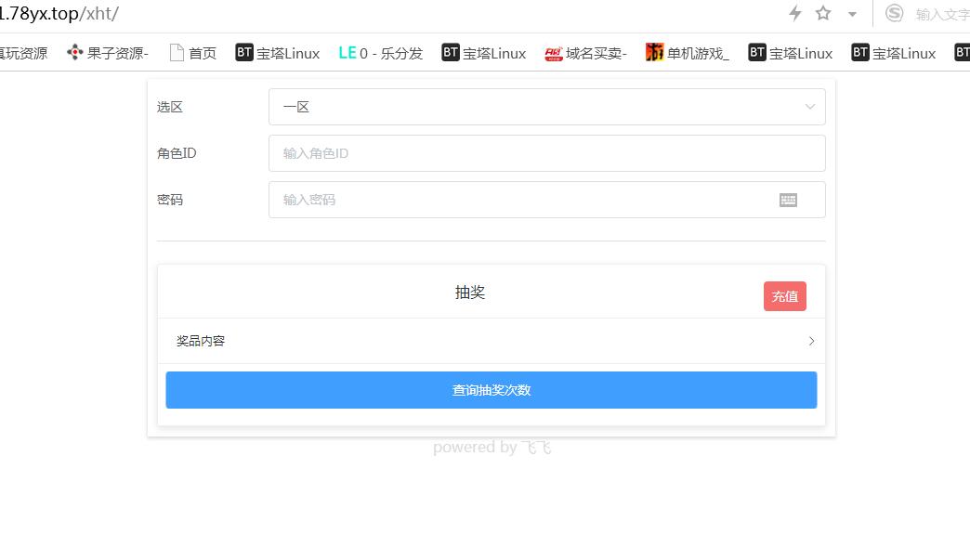Expand the 奖品内容 prize list row
This screenshot has width=970, height=560.
point(492,341)
